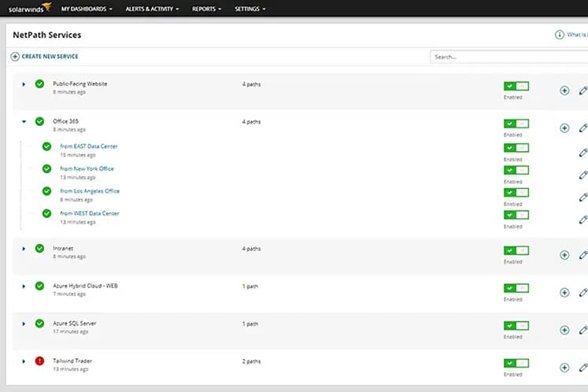Expand the Tailwind Trader row
The height and width of the screenshot is (392, 588).
click(x=24, y=361)
